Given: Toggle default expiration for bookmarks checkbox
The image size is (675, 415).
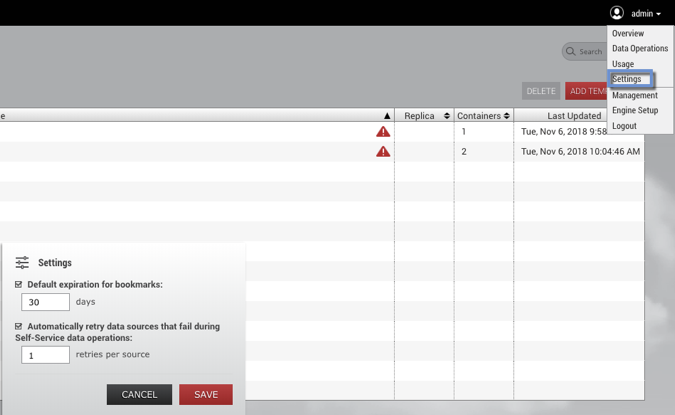Looking at the screenshot, I should tap(19, 285).
